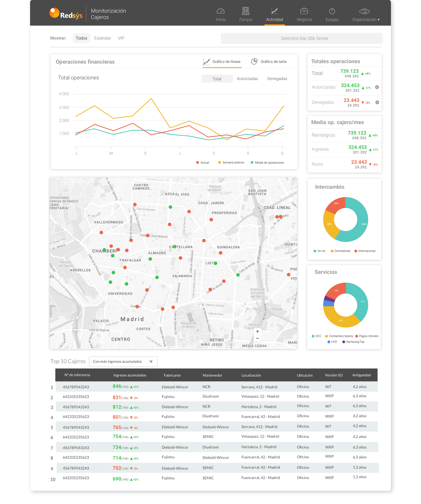Show Autorizadas operations in chart
The width and height of the screenshot is (421, 504).
point(247,79)
